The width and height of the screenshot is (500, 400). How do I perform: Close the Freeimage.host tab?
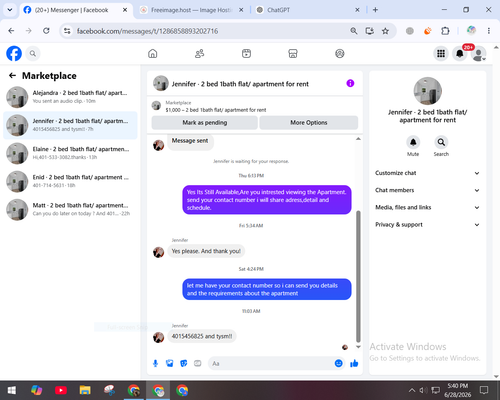pyautogui.click(x=241, y=10)
